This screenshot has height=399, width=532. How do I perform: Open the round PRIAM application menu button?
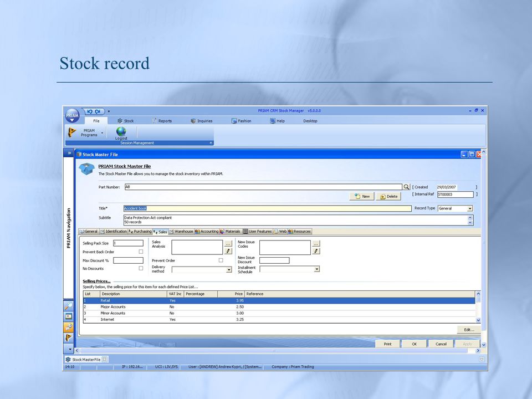point(72,115)
